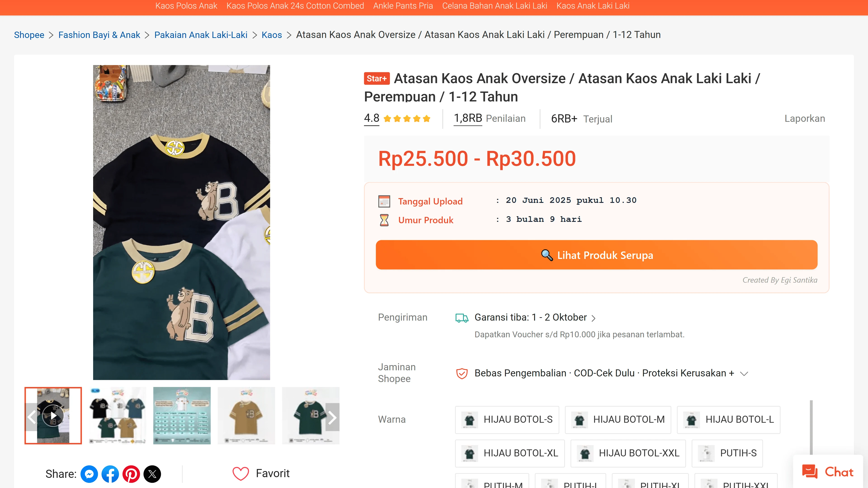This screenshot has height=488, width=868.
Task: Share product on X (Twitter)
Action: (x=152, y=474)
